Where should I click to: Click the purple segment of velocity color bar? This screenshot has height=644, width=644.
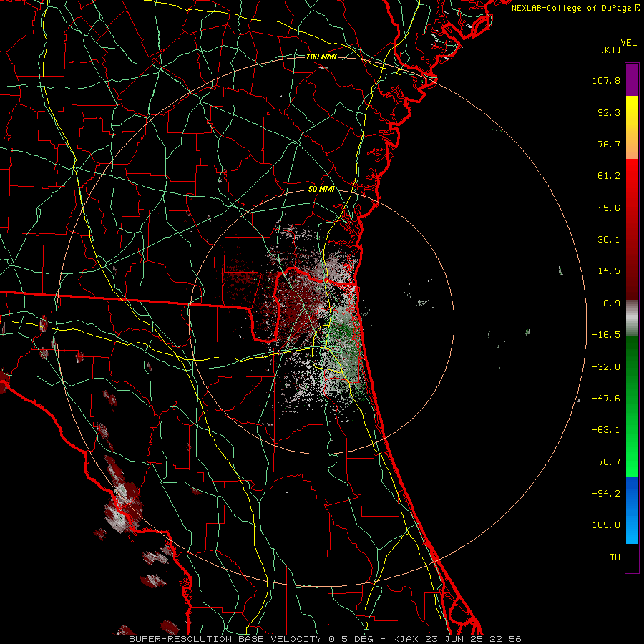click(x=632, y=79)
